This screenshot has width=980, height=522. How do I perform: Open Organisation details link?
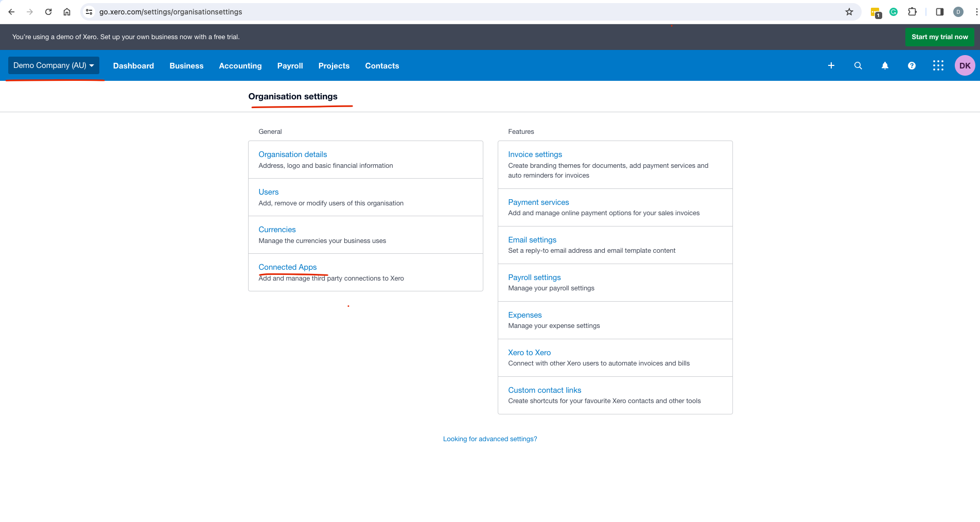pos(292,154)
